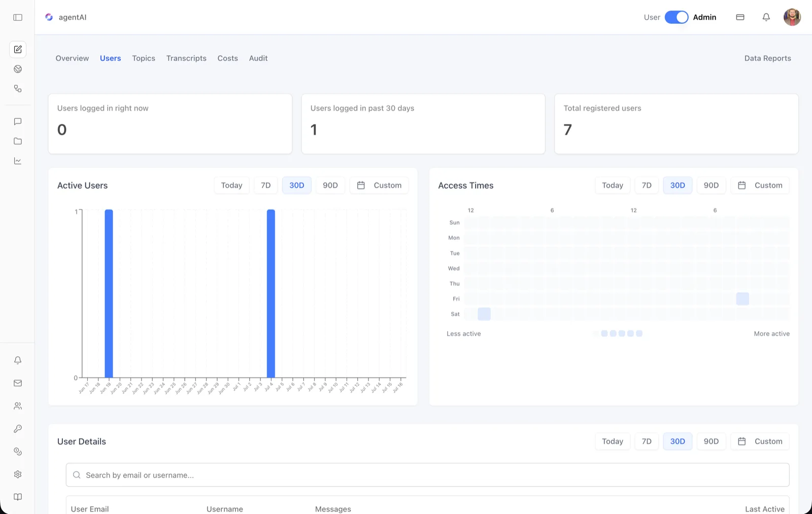This screenshot has width=812, height=514.
Task: Open the book documentation icon
Action: pos(18,497)
